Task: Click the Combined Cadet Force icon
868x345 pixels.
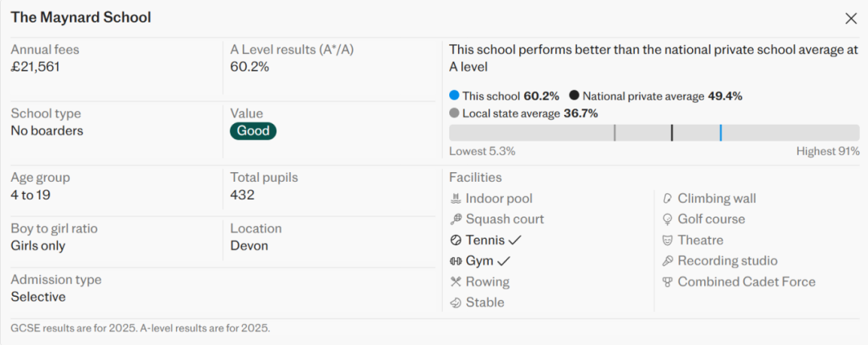Action: (x=667, y=281)
